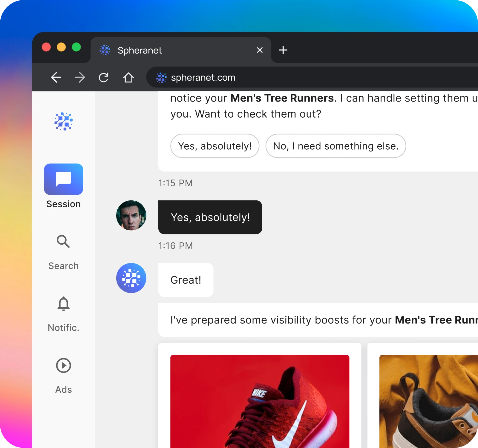Close the Spheranet browser tab
The width and height of the screenshot is (478, 448).
260,50
